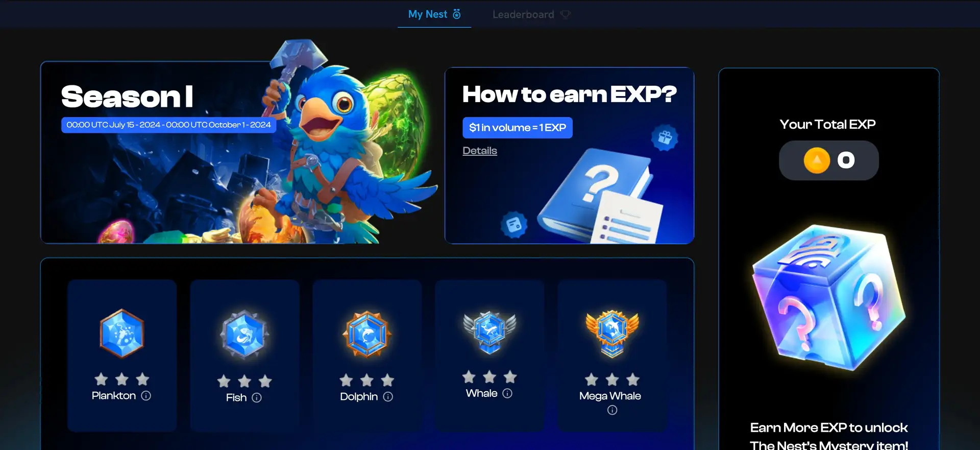Click the mystery cube item
This screenshot has height=450, width=980.
click(828, 299)
